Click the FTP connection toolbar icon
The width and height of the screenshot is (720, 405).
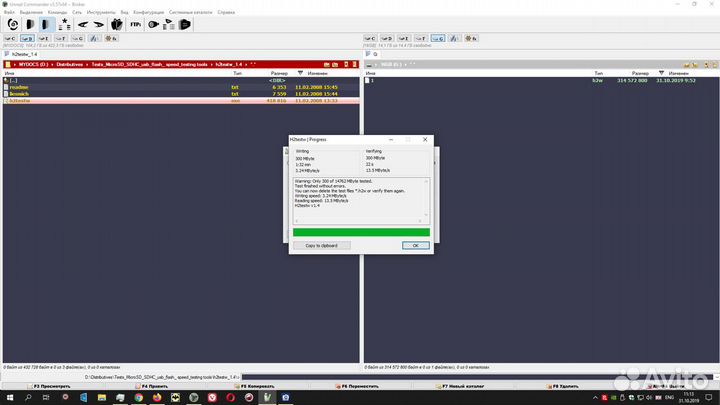coord(134,23)
